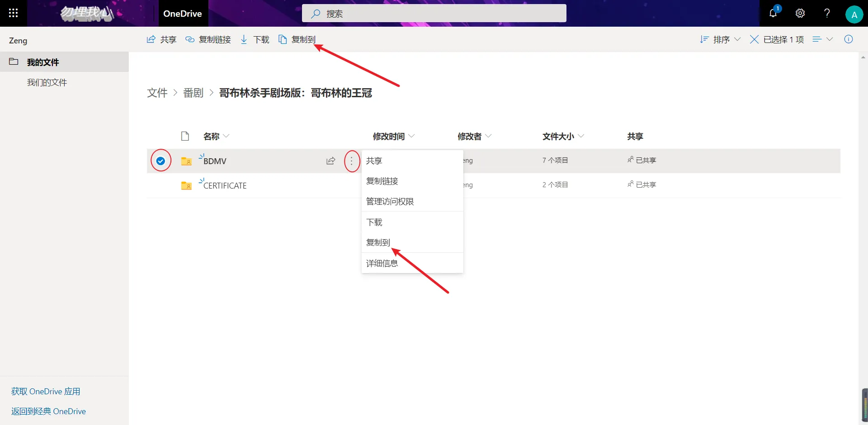Click 已共享 status on BDMV row
Image resolution: width=868 pixels, height=425 pixels.
(x=642, y=160)
